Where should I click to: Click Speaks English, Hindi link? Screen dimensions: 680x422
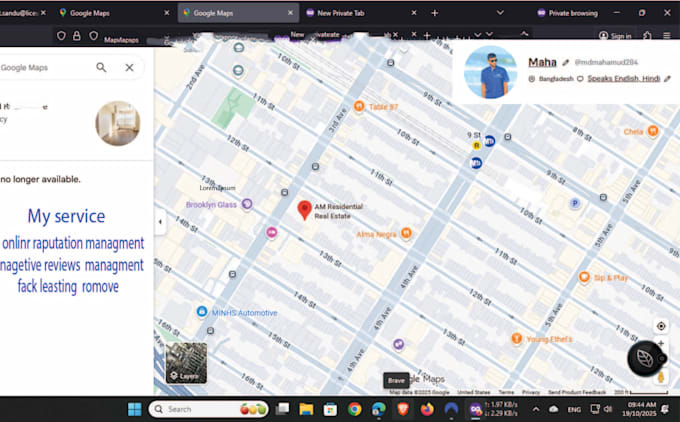(x=624, y=79)
